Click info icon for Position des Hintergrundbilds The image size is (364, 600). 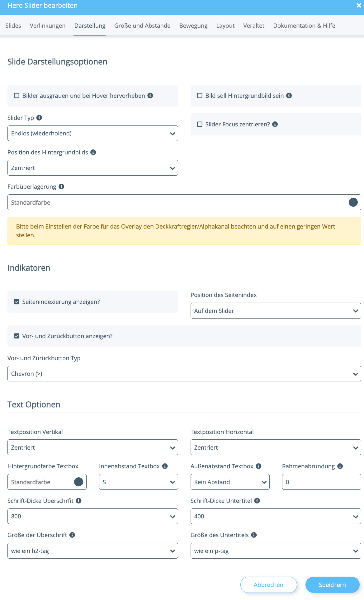[93, 152]
